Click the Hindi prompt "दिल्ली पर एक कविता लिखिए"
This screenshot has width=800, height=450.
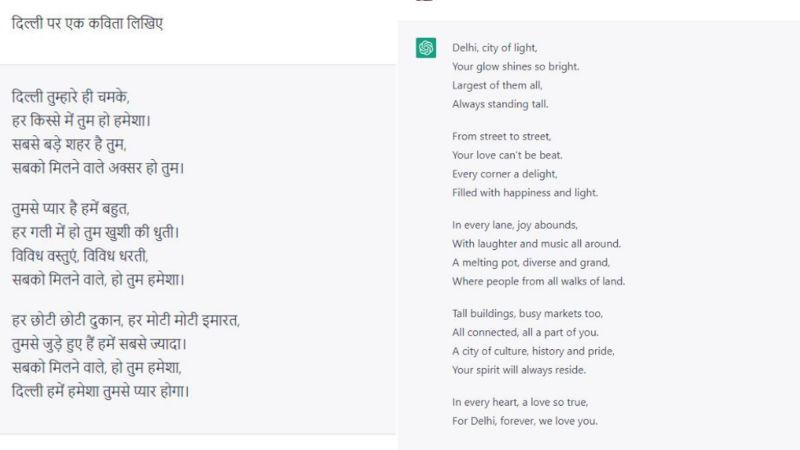(x=88, y=21)
